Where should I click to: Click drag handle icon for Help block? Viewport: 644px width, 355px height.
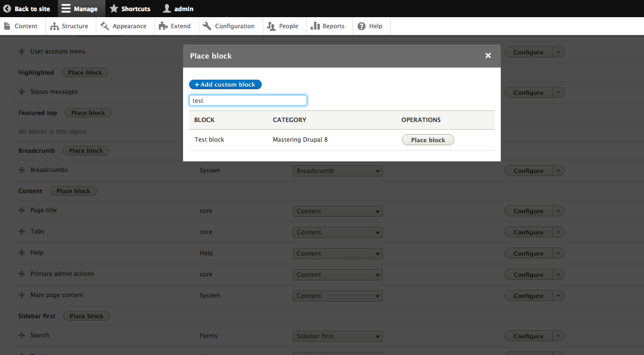tap(22, 253)
